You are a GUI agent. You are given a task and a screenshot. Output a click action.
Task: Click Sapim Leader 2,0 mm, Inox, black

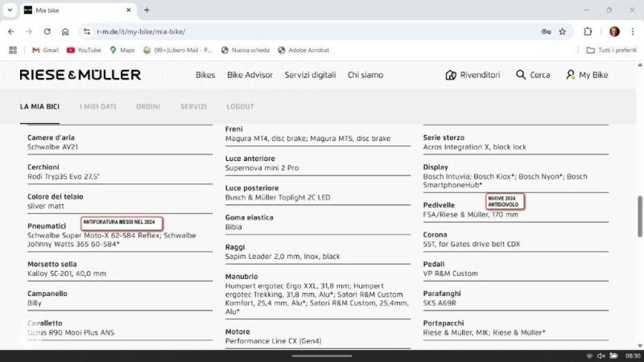[283, 257]
